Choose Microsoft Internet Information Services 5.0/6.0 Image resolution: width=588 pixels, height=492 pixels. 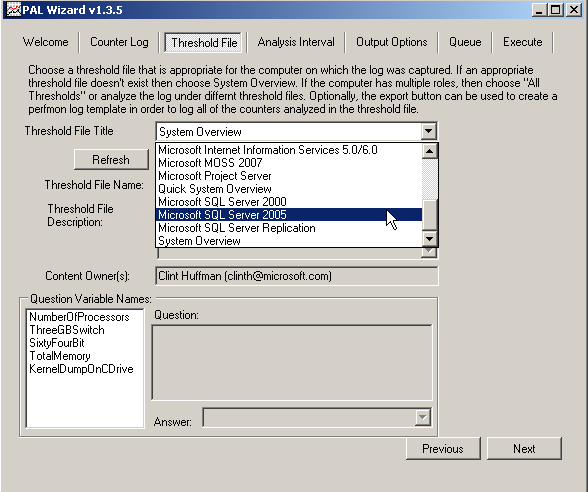(x=288, y=150)
